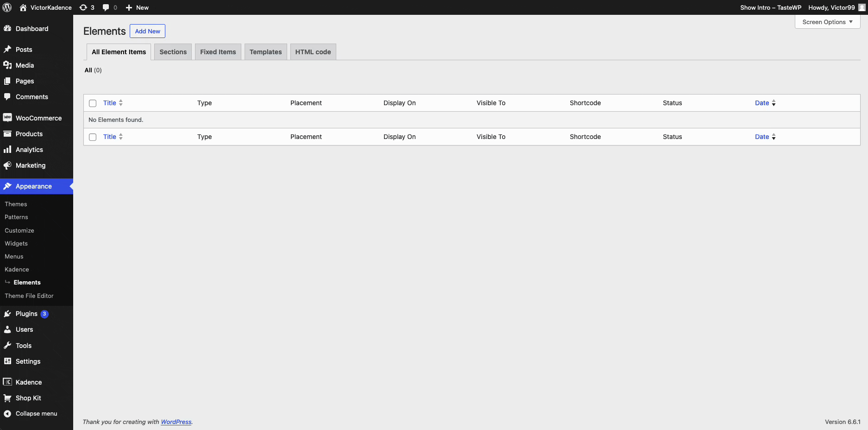Check the select-all box in table footer
This screenshot has width=868, height=430.
[x=93, y=137]
